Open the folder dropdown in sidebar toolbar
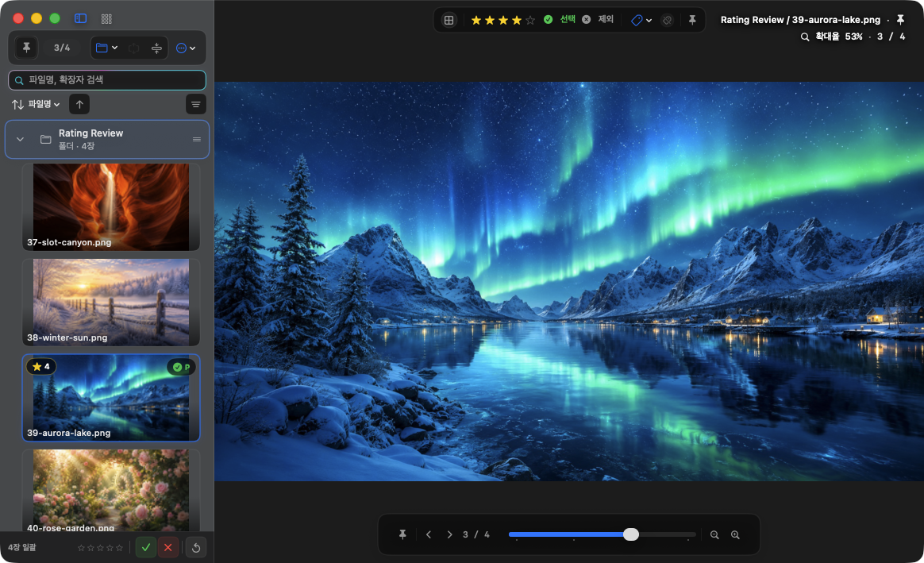This screenshot has width=924, height=563. point(106,48)
